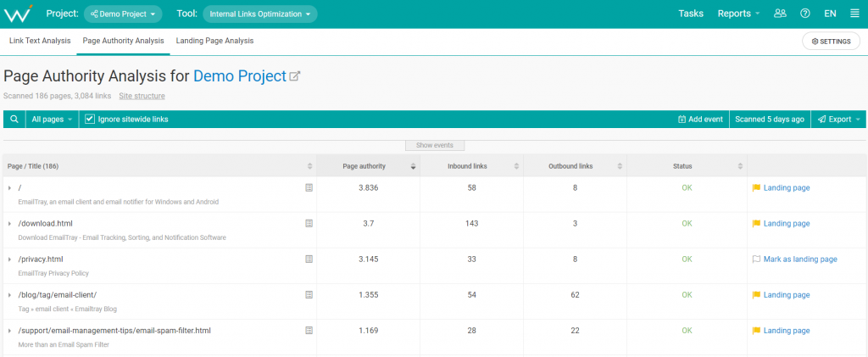Open Tasks in top navigation
Image resolution: width=868 pixels, height=357 pixels.
coord(691,14)
